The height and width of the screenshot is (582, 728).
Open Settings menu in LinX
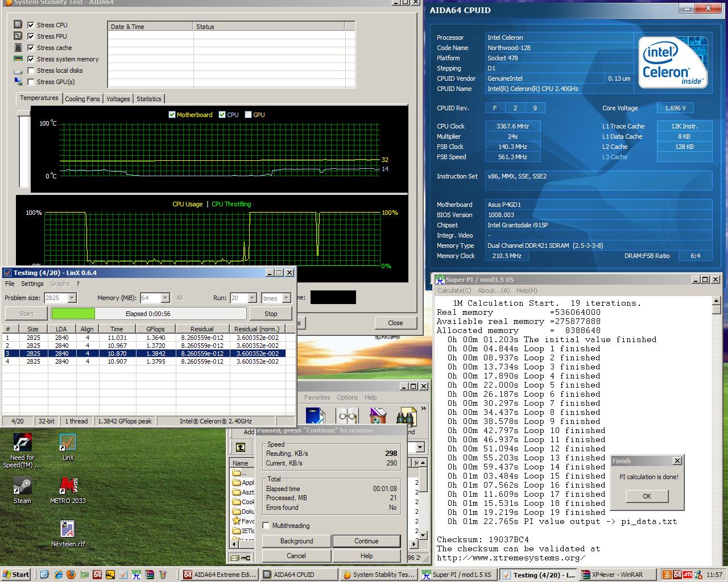point(32,284)
